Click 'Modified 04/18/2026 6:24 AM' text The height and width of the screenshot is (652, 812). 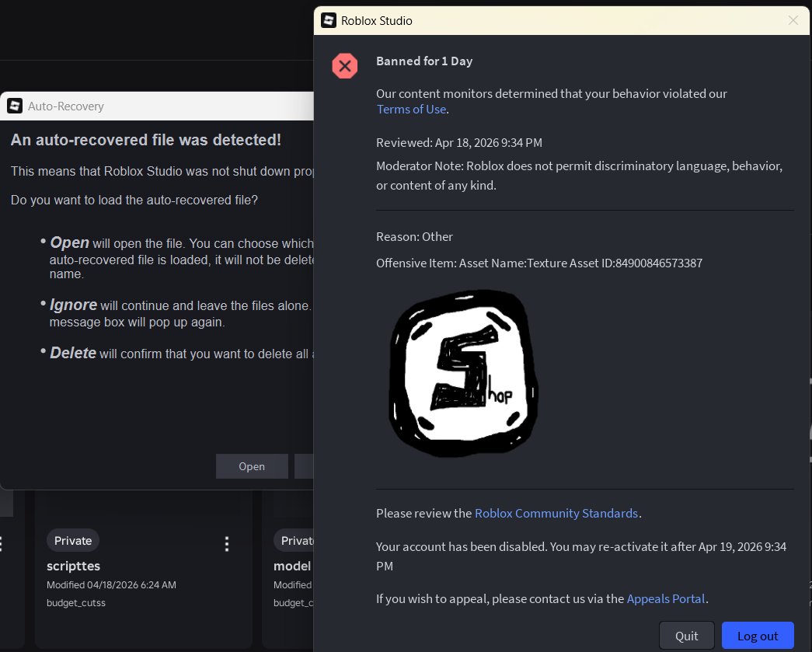(111, 584)
